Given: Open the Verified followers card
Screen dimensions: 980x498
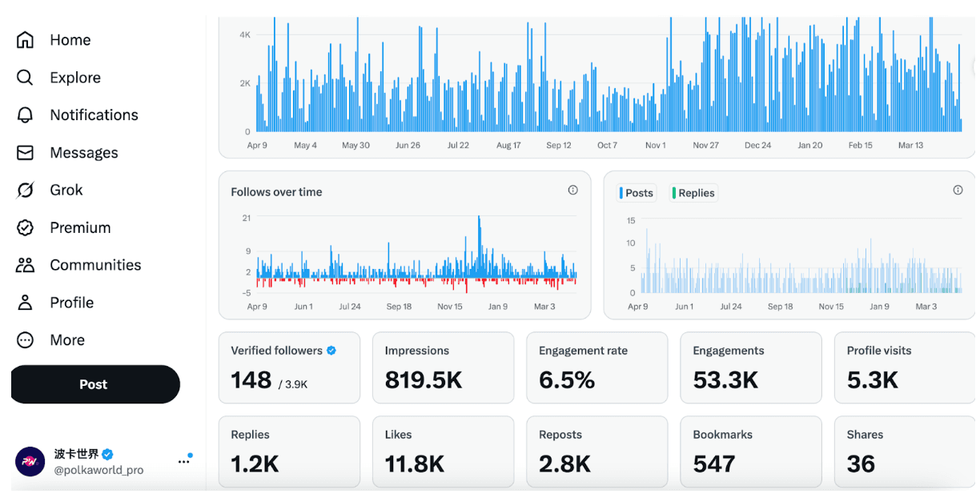Looking at the screenshot, I should tap(289, 367).
